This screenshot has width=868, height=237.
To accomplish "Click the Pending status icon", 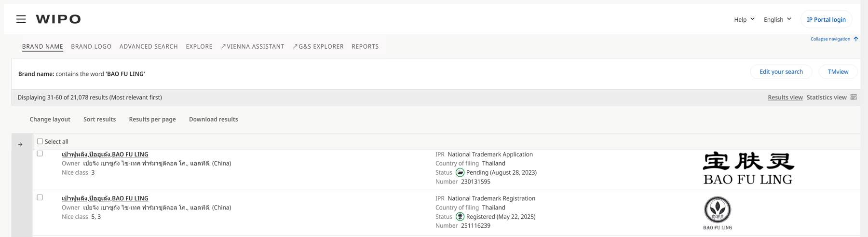I will coord(460,172).
